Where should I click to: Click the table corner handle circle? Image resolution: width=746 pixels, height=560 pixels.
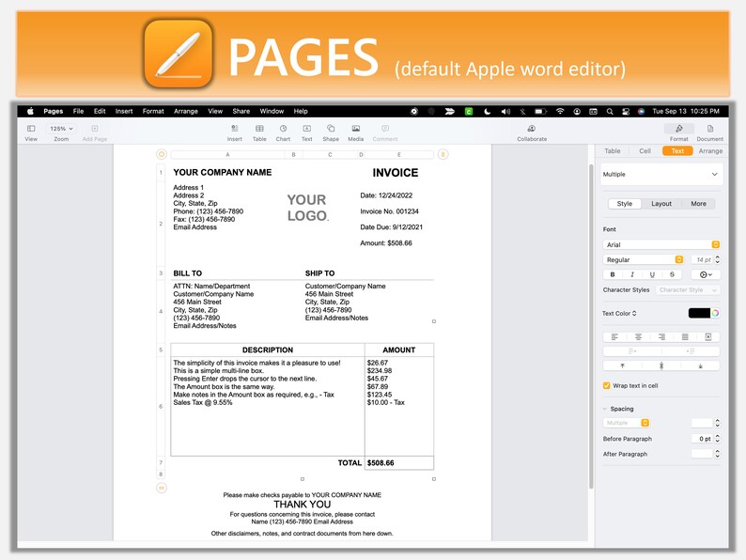[x=162, y=154]
